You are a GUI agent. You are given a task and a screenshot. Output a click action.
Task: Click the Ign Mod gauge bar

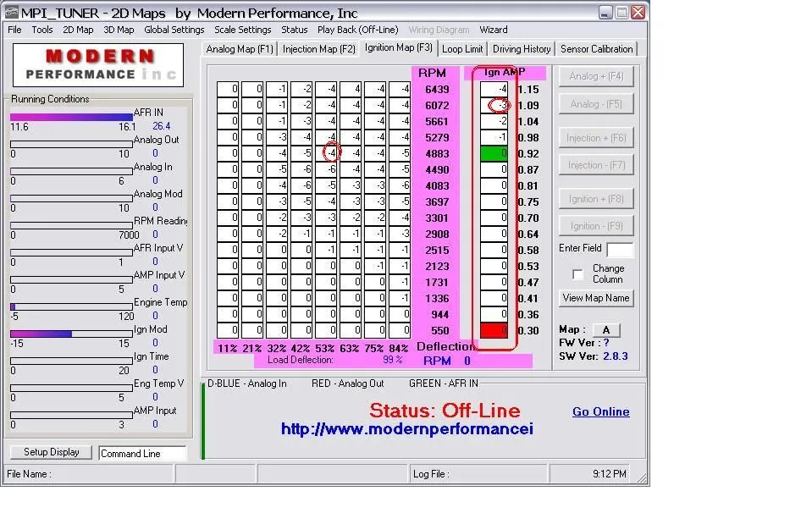pyautogui.click(x=72, y=334)
